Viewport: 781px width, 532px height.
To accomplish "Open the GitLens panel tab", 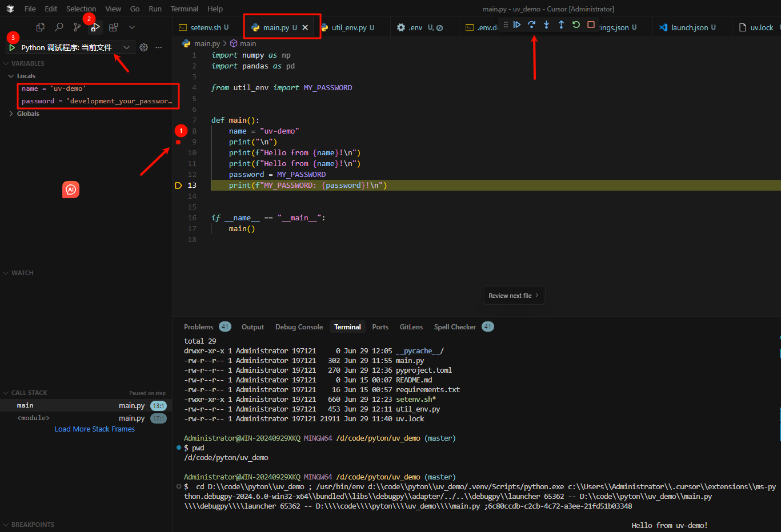I will [411, 327].
